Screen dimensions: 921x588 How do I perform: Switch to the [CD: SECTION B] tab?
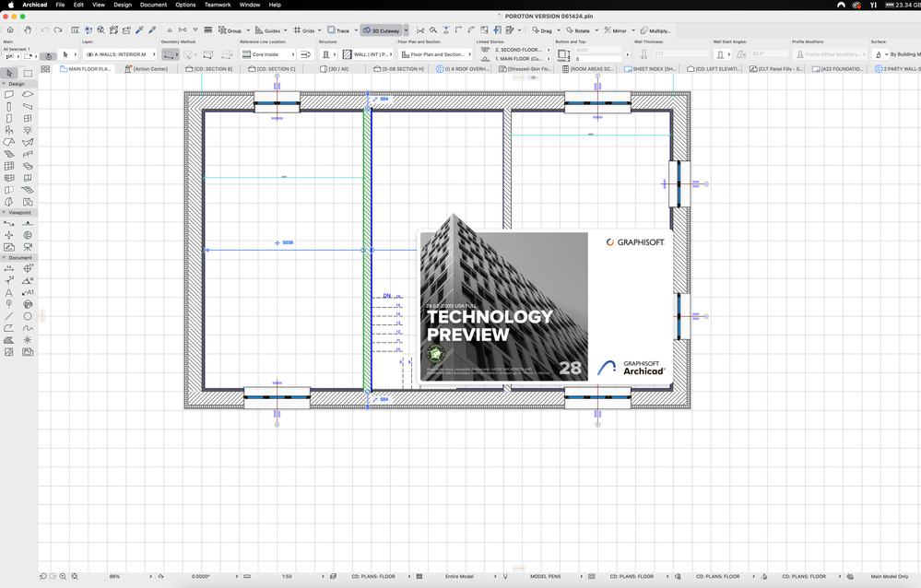(x=208, y=69)
